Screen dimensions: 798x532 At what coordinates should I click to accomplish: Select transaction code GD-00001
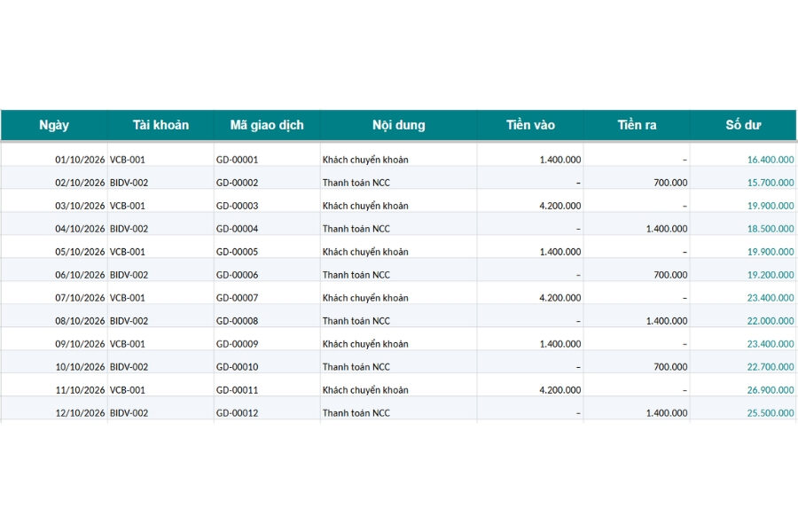[237, 160]
